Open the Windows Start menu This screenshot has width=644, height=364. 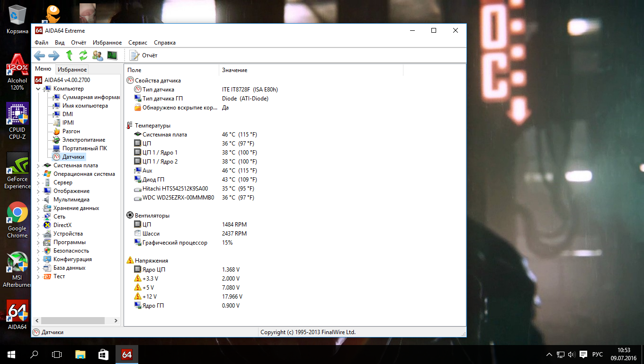[x=11, y=355]
